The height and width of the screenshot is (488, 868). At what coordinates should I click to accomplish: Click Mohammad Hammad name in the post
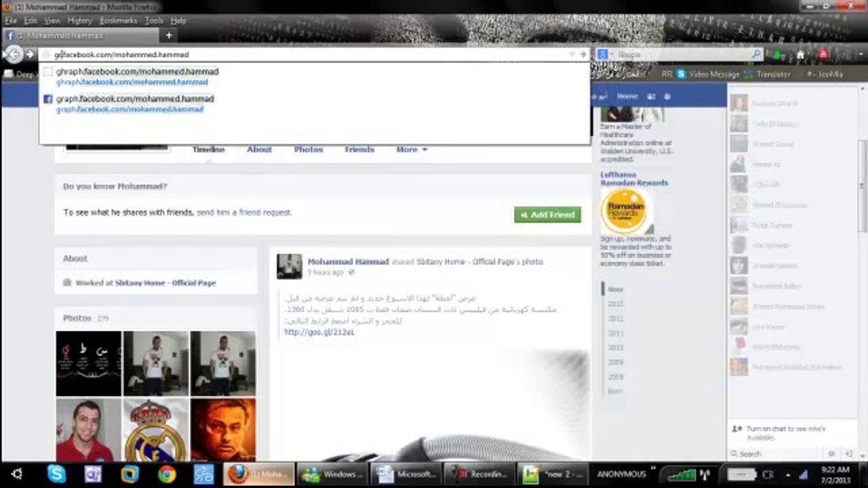pos(348,262)
